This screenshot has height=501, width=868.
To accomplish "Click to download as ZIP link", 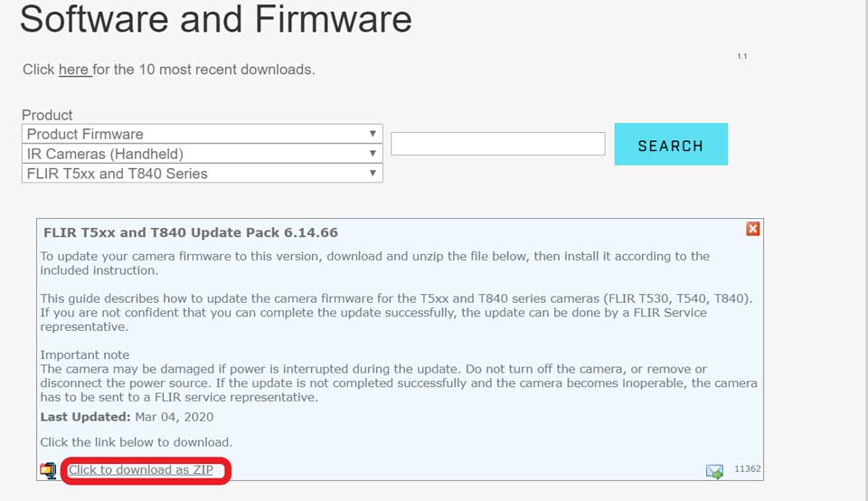I will tap(141, 469).
